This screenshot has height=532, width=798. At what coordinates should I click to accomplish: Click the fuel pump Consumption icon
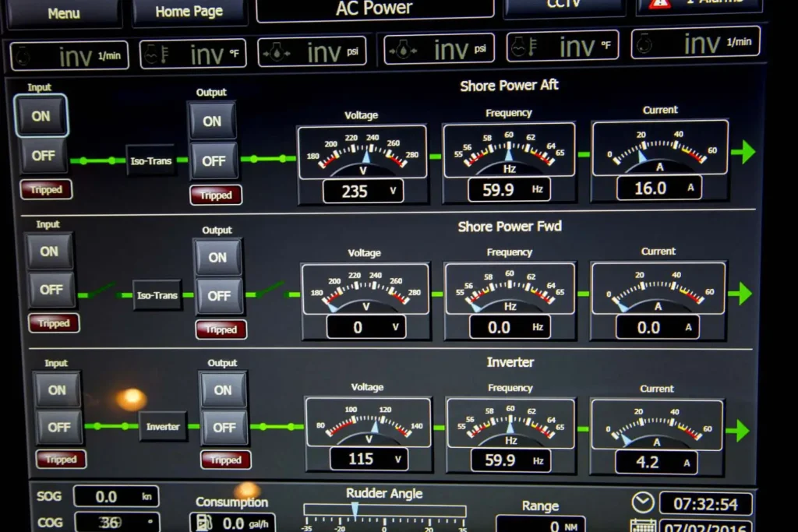[x=204, y=523]
